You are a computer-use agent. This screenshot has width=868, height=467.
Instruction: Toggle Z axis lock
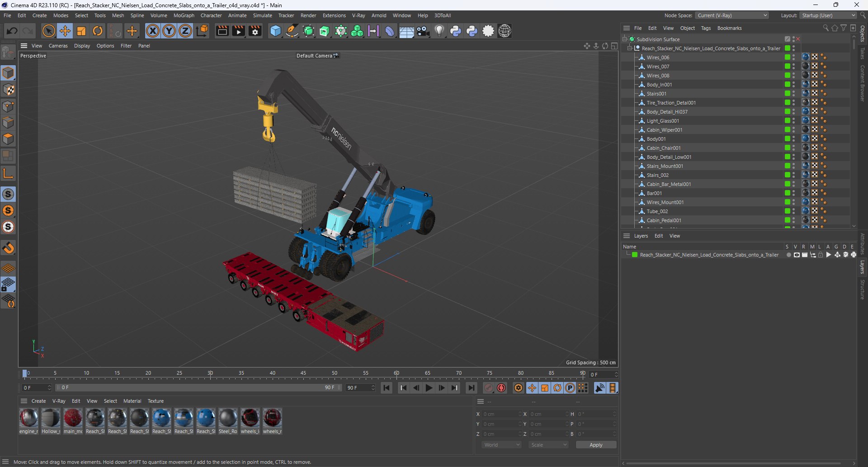185,31
